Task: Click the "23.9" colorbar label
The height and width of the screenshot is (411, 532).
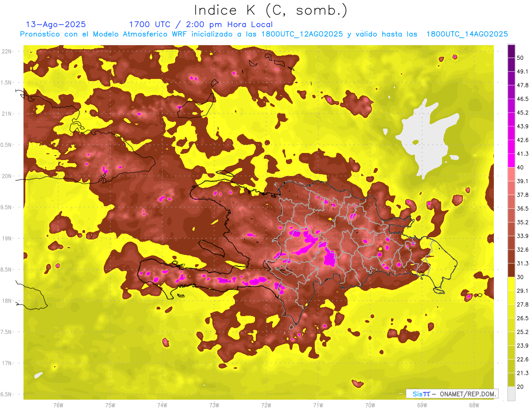Action: point(522,345)
